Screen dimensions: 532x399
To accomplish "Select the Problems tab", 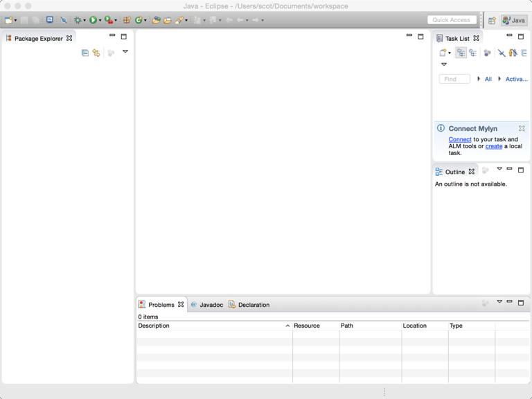I will pyautogui.click(x=161, y=305).
